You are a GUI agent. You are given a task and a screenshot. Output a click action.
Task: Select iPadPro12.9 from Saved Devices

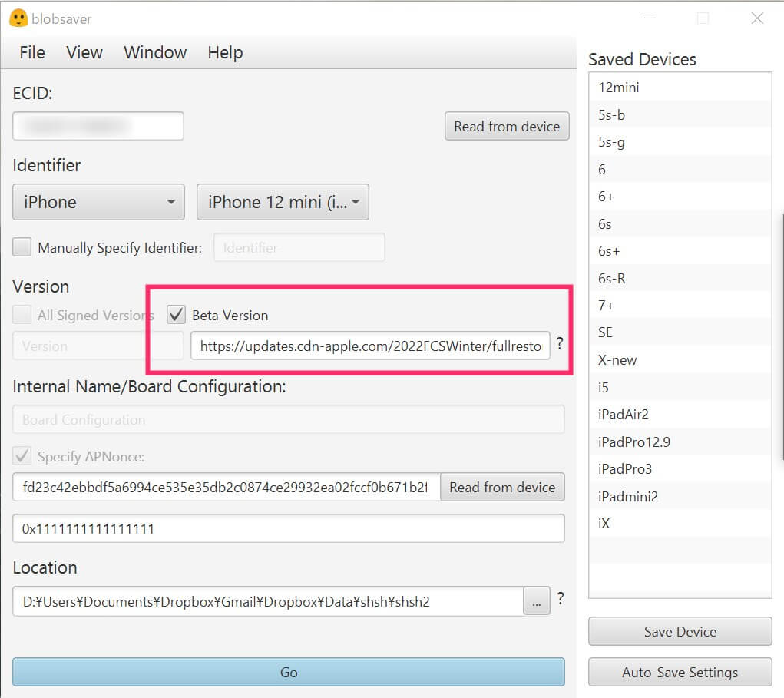coord(633,442)
